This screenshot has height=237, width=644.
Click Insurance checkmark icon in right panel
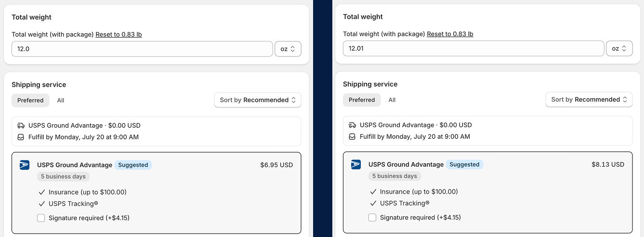point(373,192)
